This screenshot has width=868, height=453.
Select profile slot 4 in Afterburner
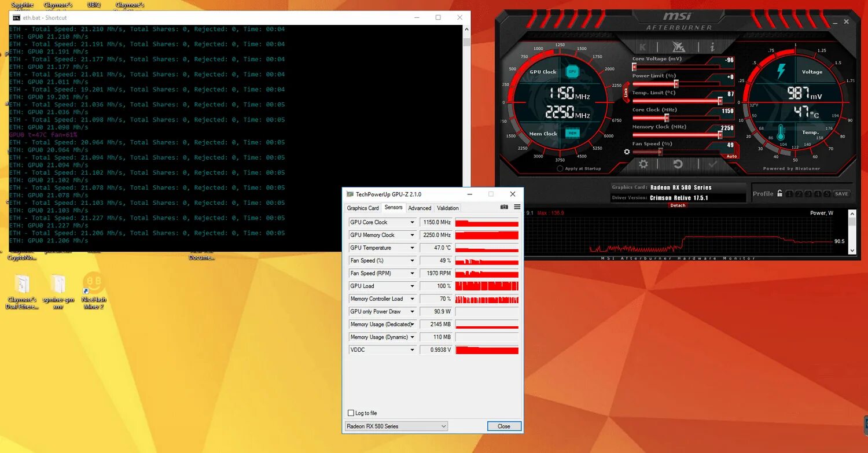[817, 194]
